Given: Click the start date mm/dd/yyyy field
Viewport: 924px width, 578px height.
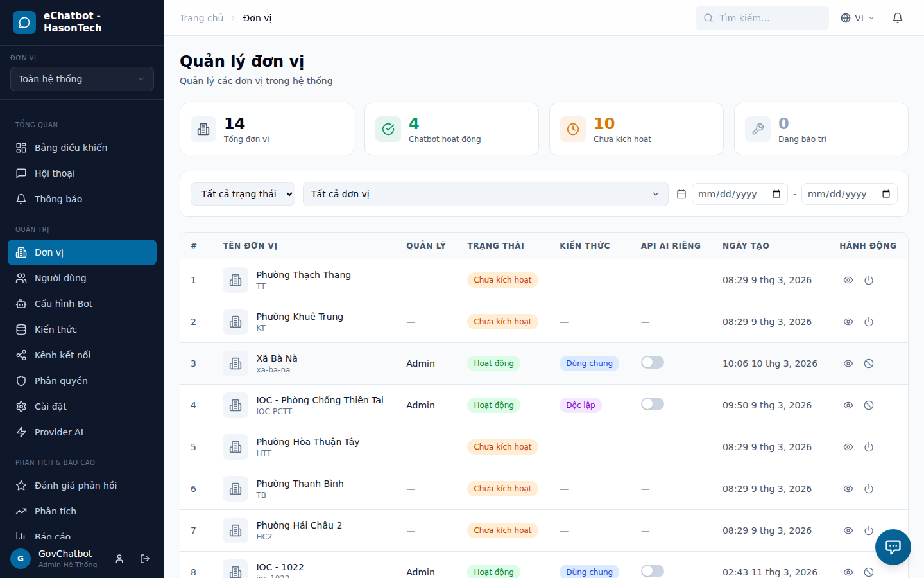Looking at the screenshot, I should pyautogui.click(x=732, y=194).
